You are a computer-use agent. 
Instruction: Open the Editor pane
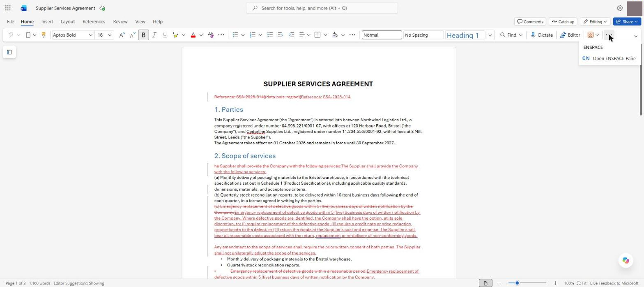(570, 35)
